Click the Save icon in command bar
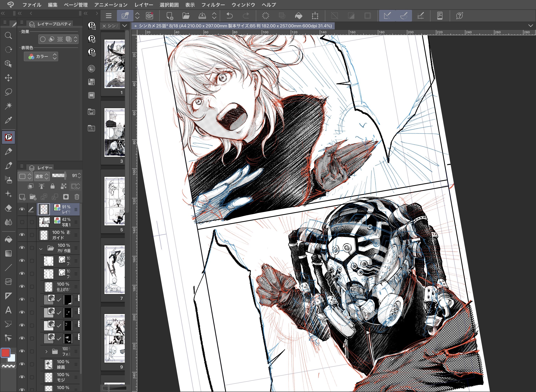536x392 pixels. click(202, 16)
